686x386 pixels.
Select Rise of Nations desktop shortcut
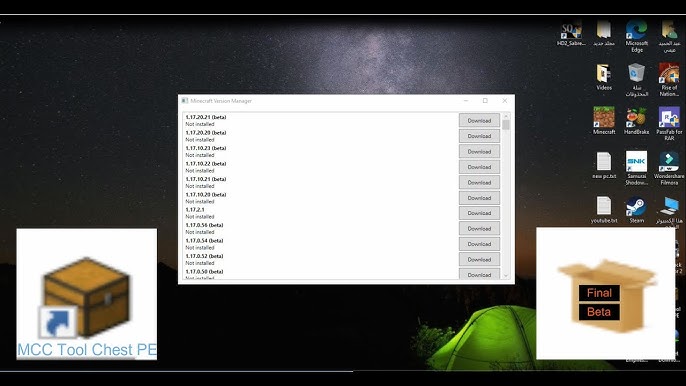669,80
